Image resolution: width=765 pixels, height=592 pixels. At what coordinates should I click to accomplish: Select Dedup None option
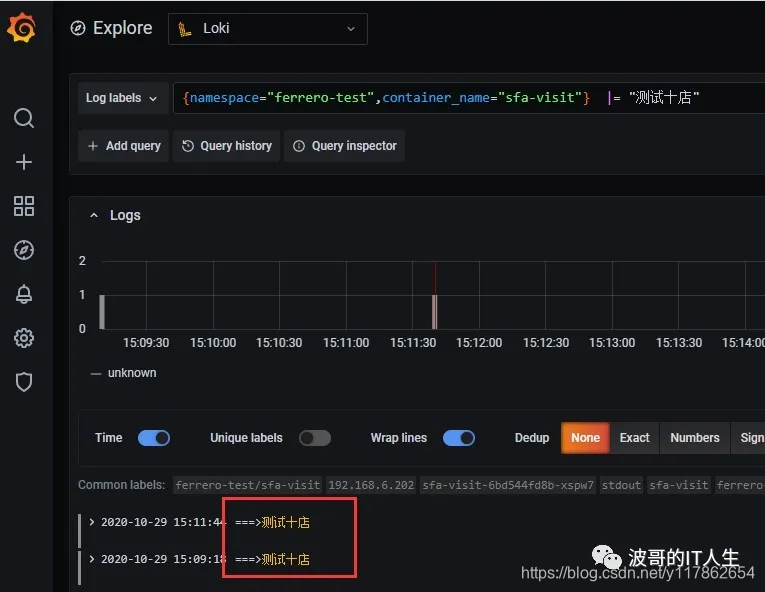click(x=585, y=438)
